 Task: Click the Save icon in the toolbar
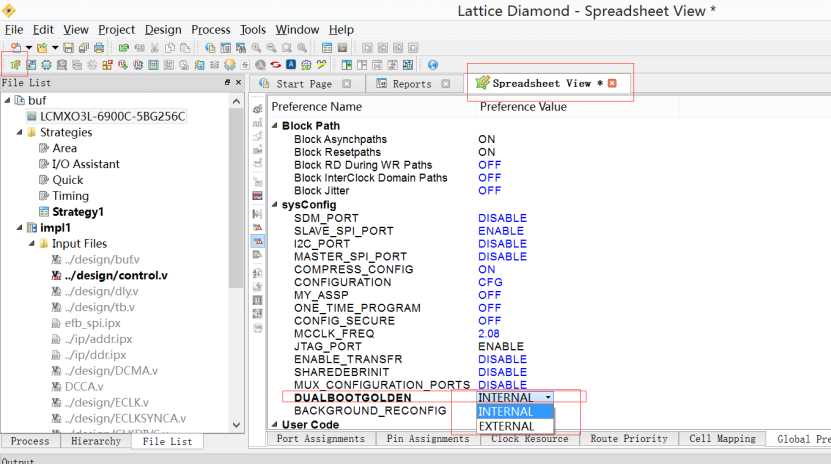coord(68,48)
